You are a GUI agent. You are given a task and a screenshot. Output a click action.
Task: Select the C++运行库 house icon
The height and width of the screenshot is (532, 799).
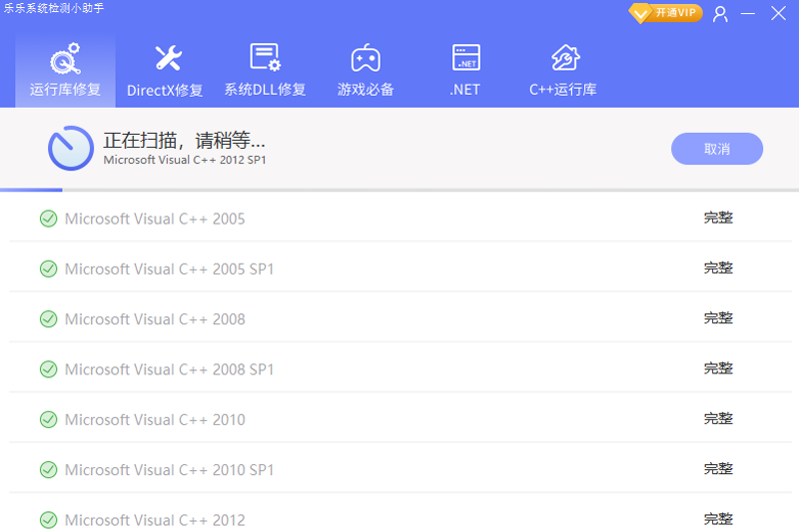564,58
